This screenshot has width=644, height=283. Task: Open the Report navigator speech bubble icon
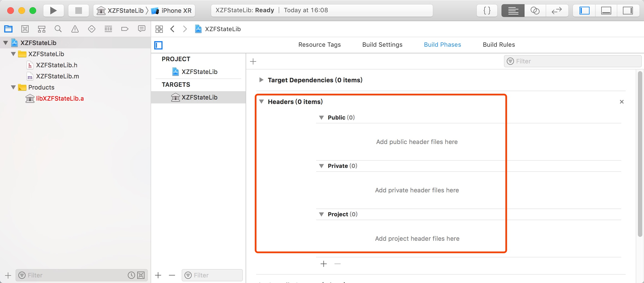pos(142,29)
